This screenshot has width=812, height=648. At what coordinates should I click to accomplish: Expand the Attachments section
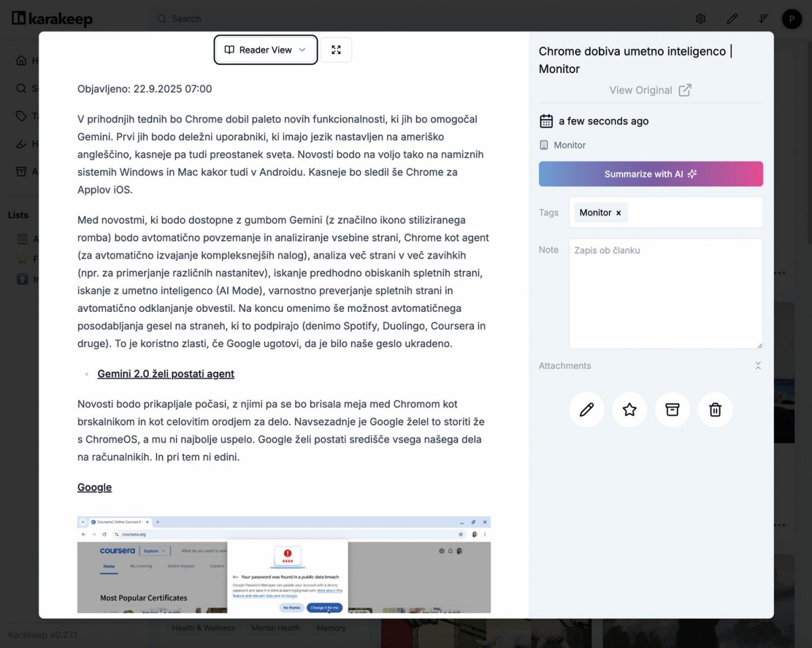758,366
